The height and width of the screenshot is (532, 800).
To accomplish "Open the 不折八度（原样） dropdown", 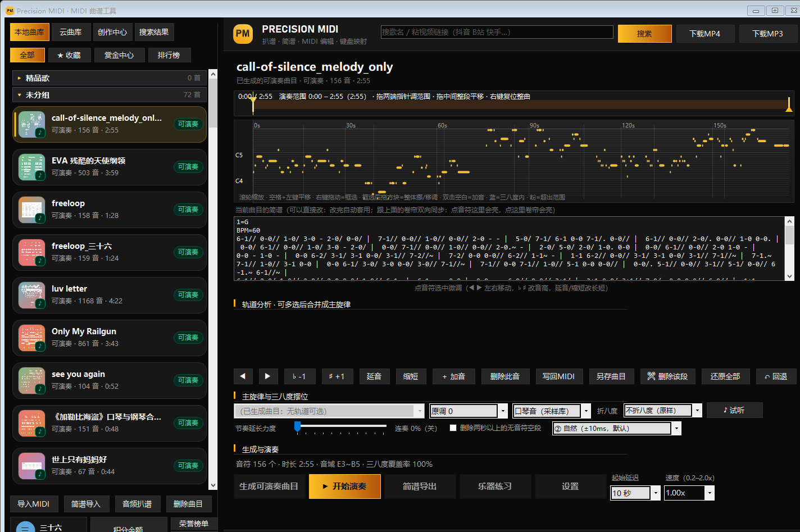I will point(663,411).
